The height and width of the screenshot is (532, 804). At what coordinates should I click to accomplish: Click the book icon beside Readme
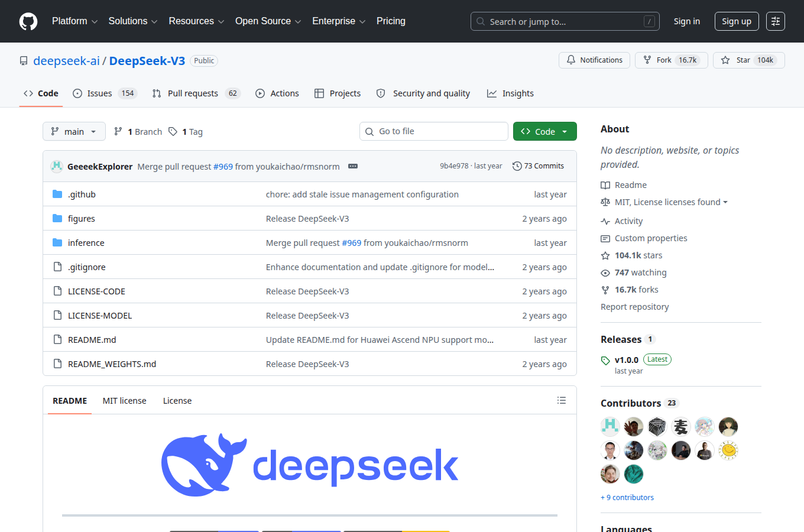605,185
